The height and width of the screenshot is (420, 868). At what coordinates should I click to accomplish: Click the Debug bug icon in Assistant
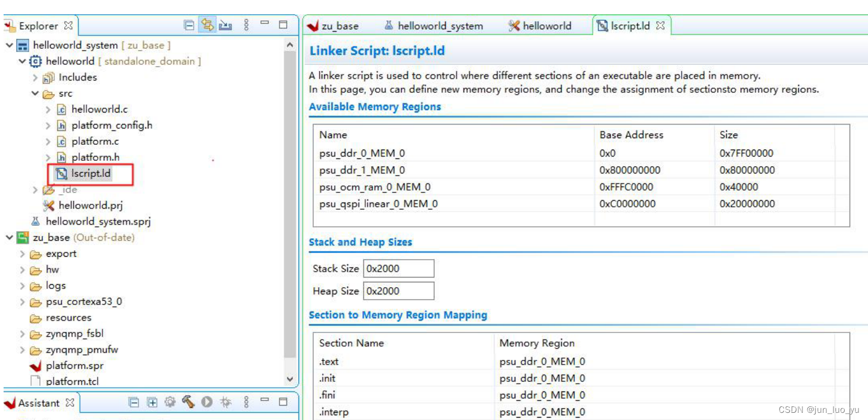[x=225, y=402]
